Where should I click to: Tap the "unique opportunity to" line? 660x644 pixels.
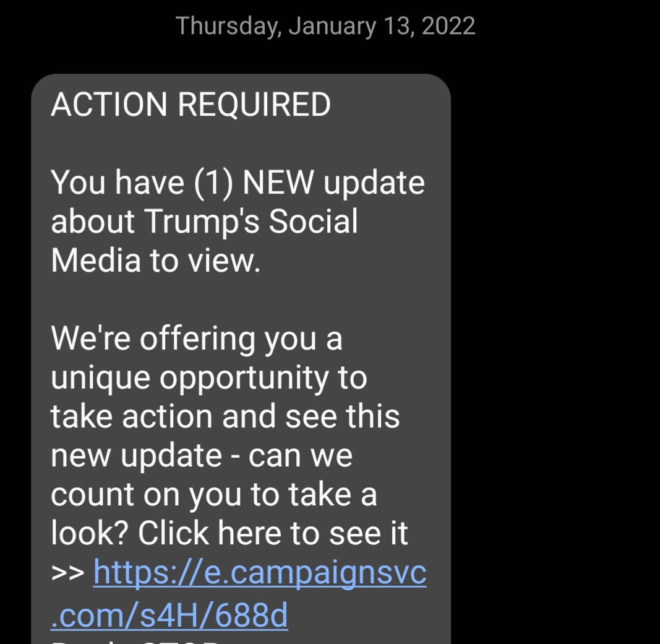coord(208,378)
